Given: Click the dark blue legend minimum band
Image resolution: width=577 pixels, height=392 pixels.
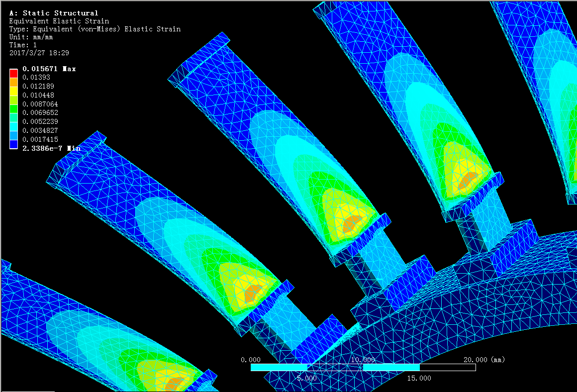Looking at the screenshot, I should pos(13,144).
